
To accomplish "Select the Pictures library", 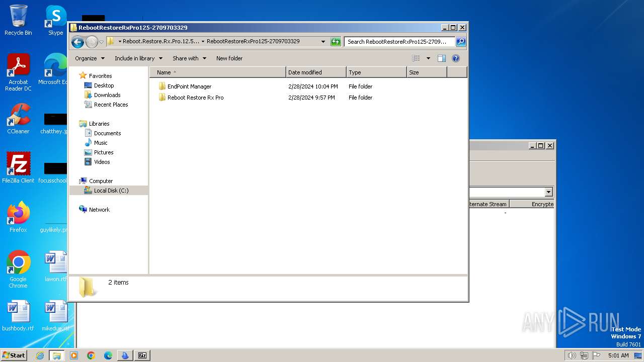I will (104, 152).
